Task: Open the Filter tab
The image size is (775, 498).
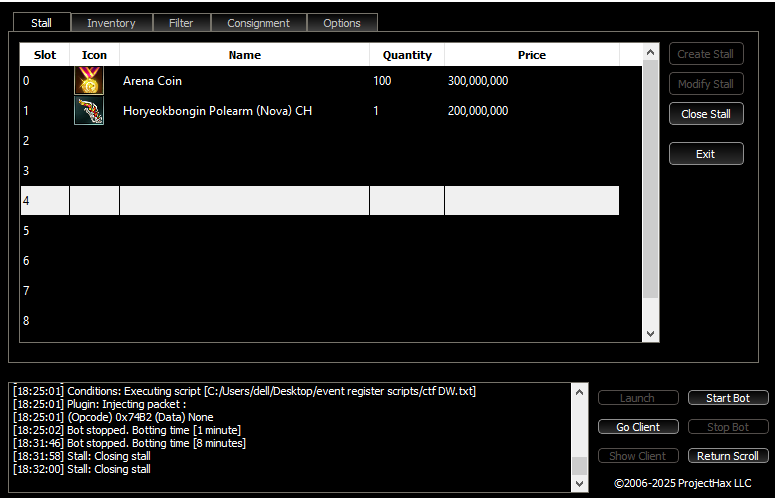Action: [181, 23]
